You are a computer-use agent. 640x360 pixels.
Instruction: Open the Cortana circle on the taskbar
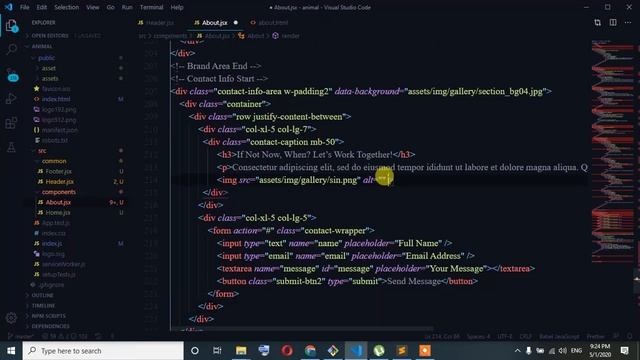pos(195,351)
